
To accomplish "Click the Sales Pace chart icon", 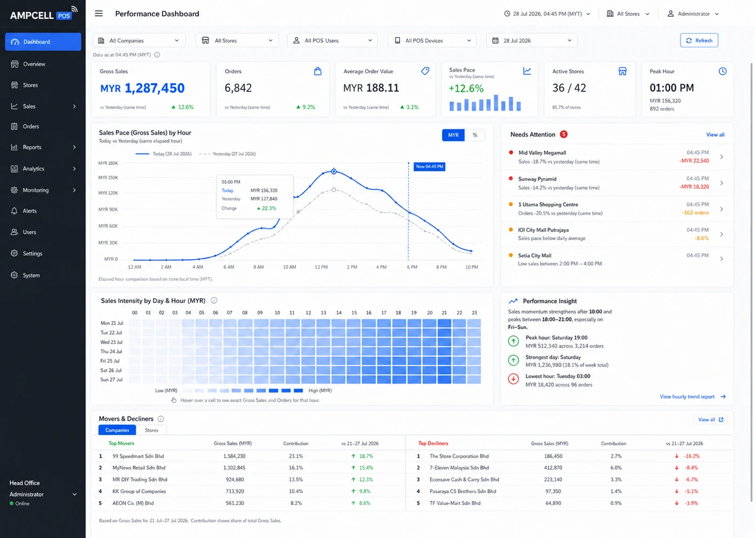I will pos(527,71).
